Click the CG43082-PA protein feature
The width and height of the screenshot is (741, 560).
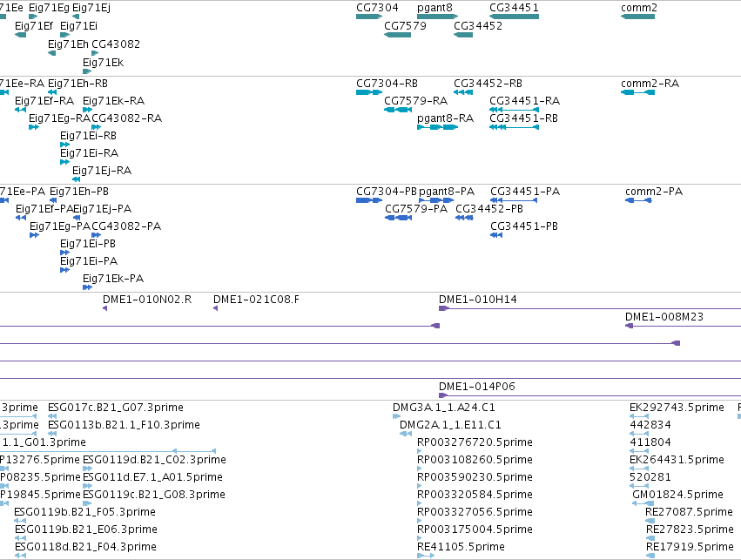point(96,235)
